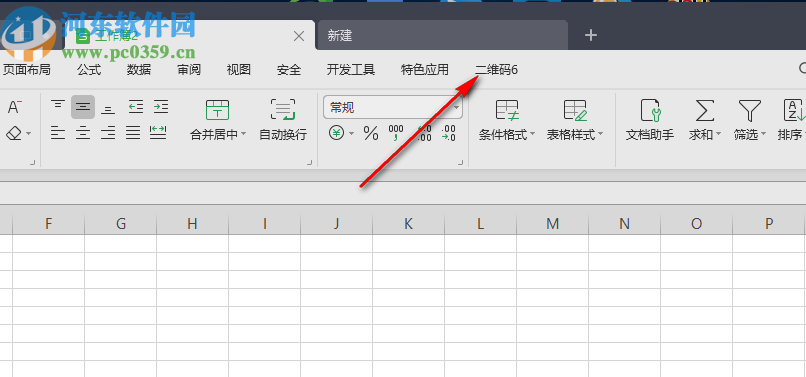Viewport: 806px width, 377px height.
Task: Select column P header
Action: [768, 224]
